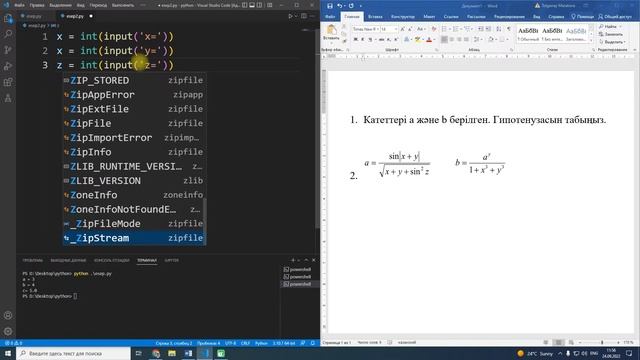Toggle Underline formatting in Word
Screen dimensions: 640x360
pyautogui.click(x=370, y=40)
